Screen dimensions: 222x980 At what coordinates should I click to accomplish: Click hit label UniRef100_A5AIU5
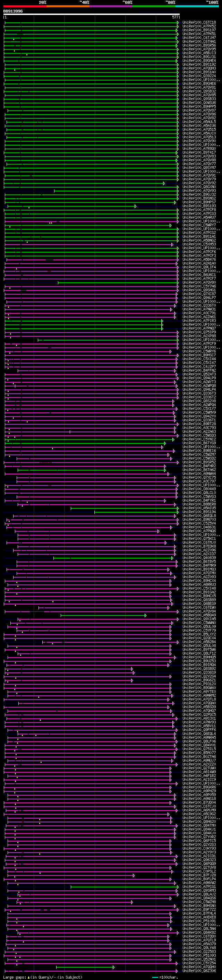pos(199,508)
